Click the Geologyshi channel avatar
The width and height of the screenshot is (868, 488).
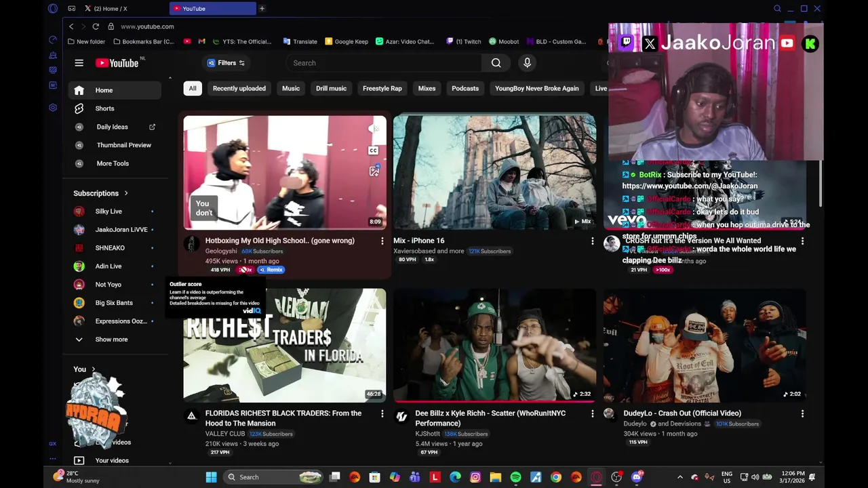click(x=192, y=244)
